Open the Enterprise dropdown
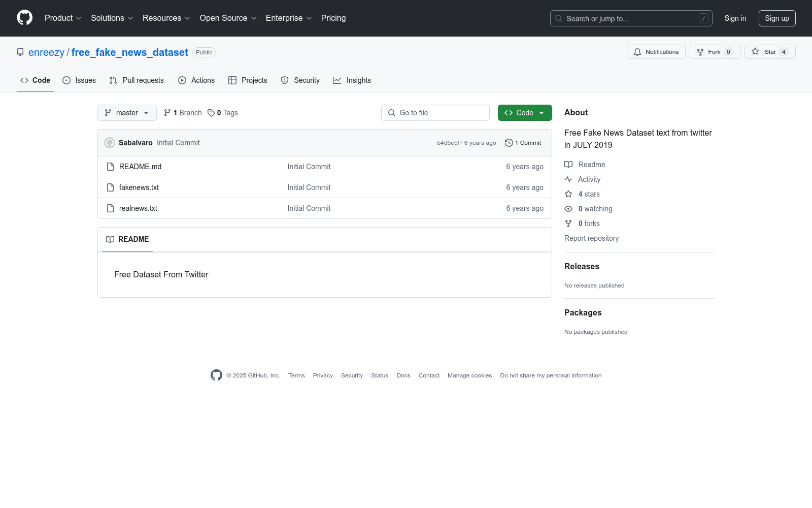The image size is (812, 508). (x=289, y=18)
